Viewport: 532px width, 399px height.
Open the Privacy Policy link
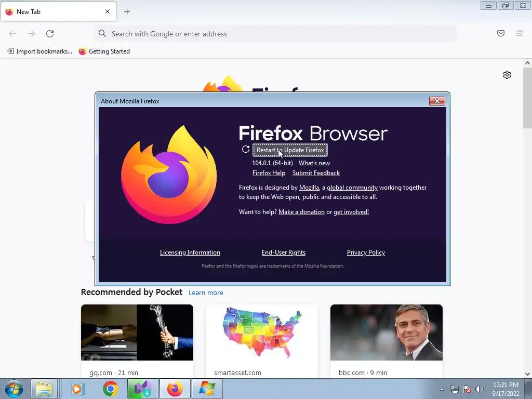click(366, 252)
